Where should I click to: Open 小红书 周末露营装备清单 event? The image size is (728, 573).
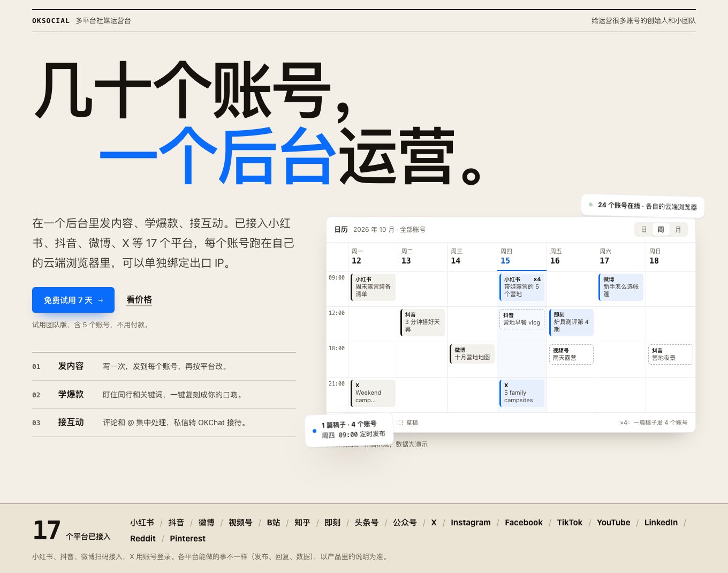tap(373, 287)
